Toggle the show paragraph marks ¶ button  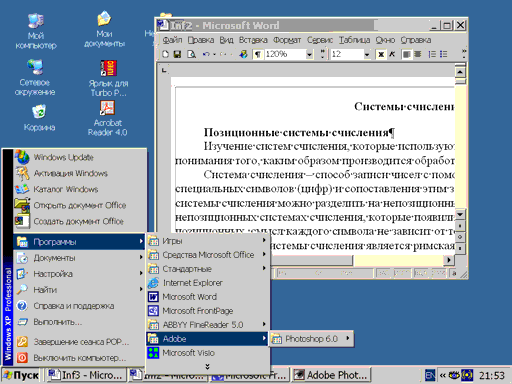pyautogui.click(x=258, y=54)
